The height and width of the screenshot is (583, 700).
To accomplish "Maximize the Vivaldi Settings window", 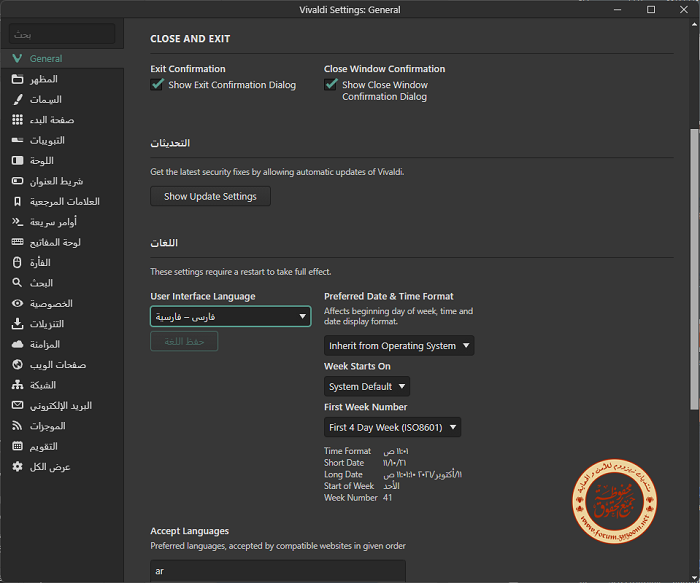I will click(x=651, y=9).
